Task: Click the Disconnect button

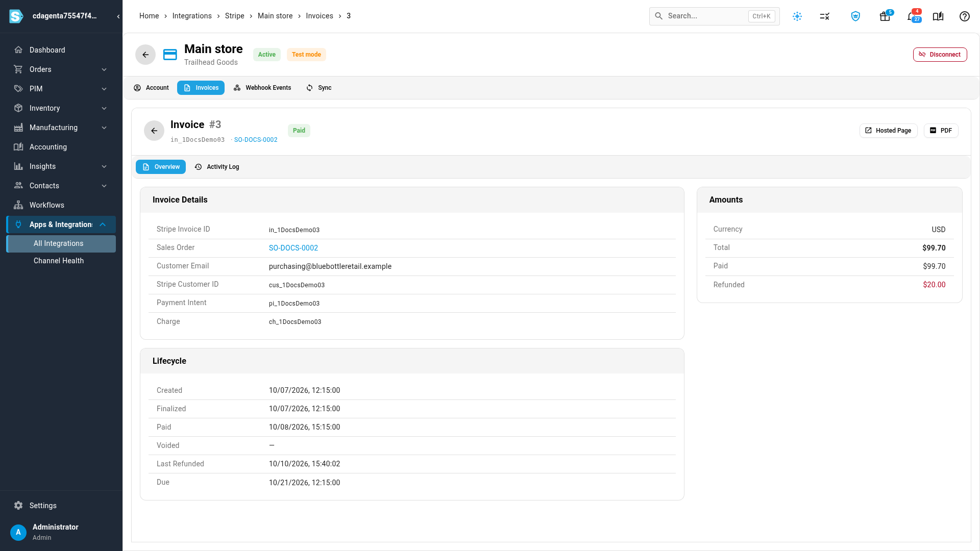Action: coord(940,55)
